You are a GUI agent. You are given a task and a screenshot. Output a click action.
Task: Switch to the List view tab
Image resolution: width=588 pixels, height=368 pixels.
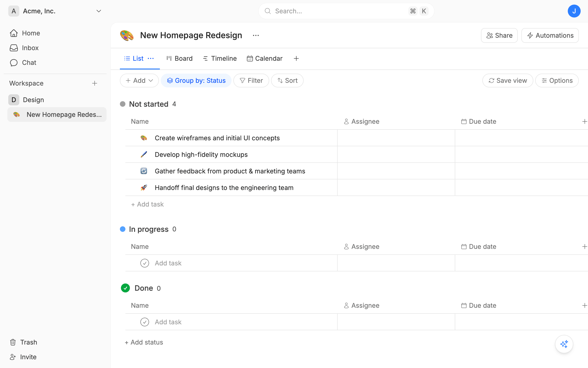pyautogui.click(x=134, y=58)
